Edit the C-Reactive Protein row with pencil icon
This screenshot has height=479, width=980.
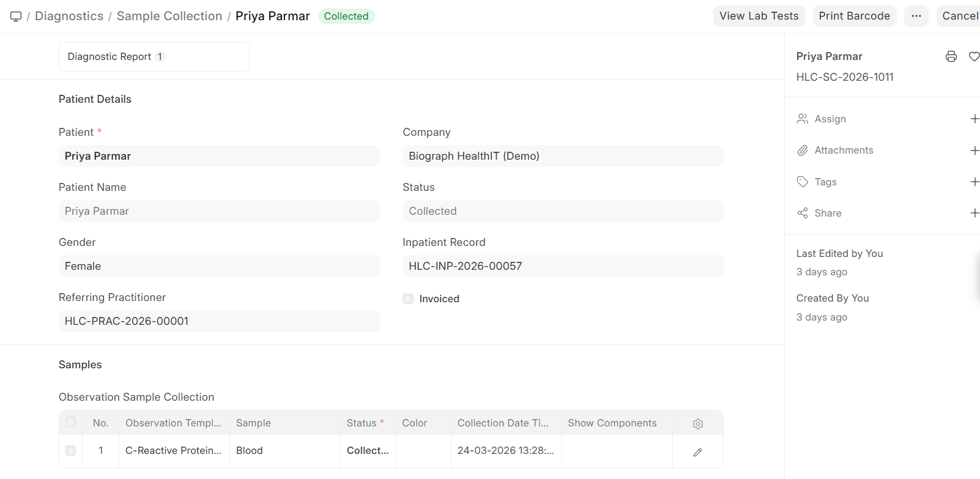697,452
